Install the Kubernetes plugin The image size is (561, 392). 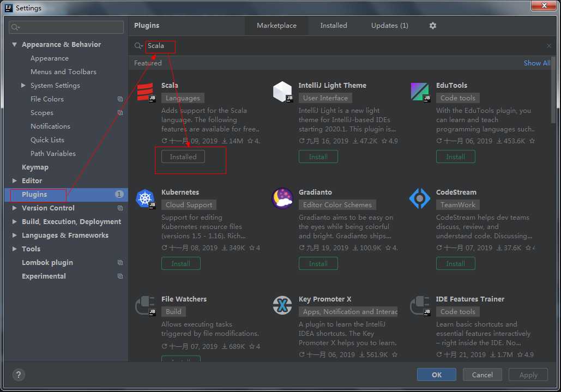tap(180, 263)
